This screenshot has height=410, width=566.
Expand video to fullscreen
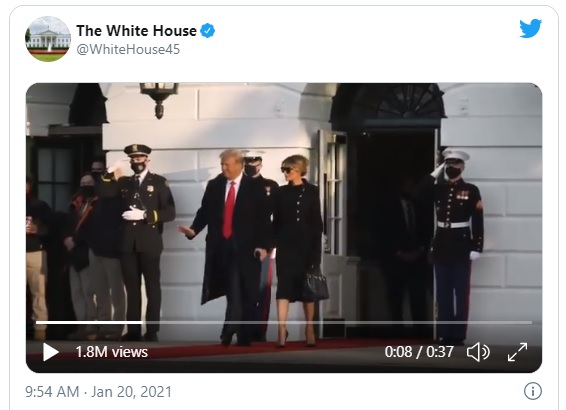(x=517, y=352)
